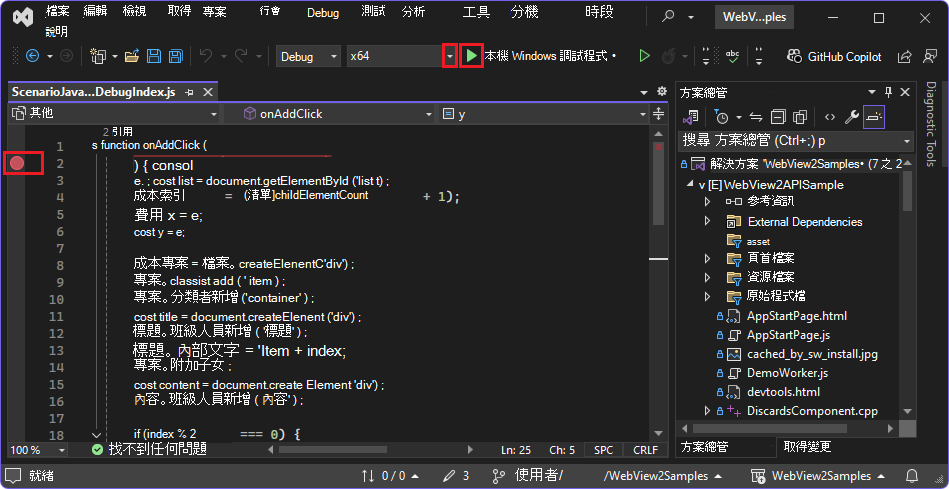This screenshot has height=489, width=949.
Task: Click the pending changes pencil count 3
Action: [456, 476]
